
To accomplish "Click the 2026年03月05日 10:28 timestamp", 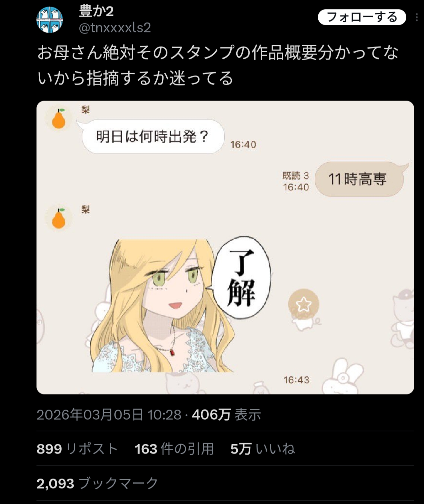I will (109, 415).
